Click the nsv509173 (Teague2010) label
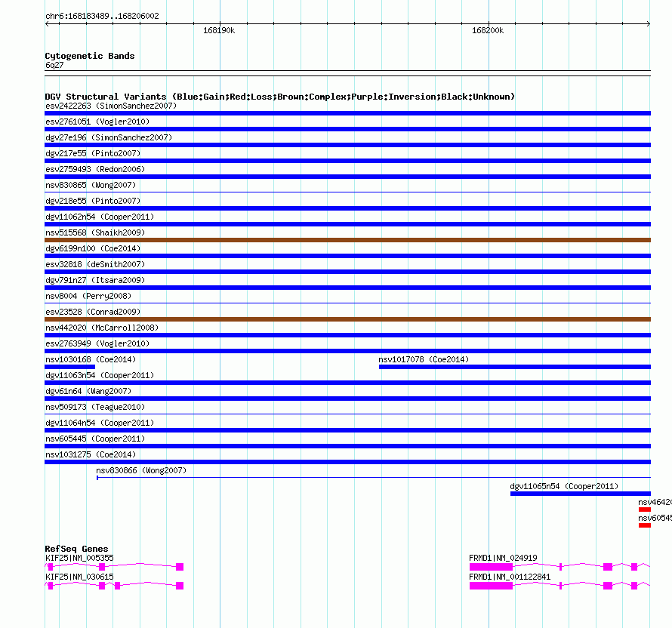Screen dimensions: 672x628 pos(95,407)
